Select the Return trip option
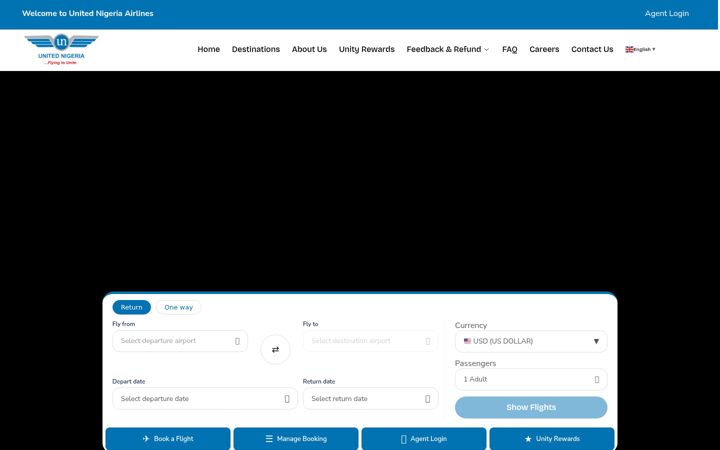Viewport: 720px width, 450px height. [x=131, y=307]
